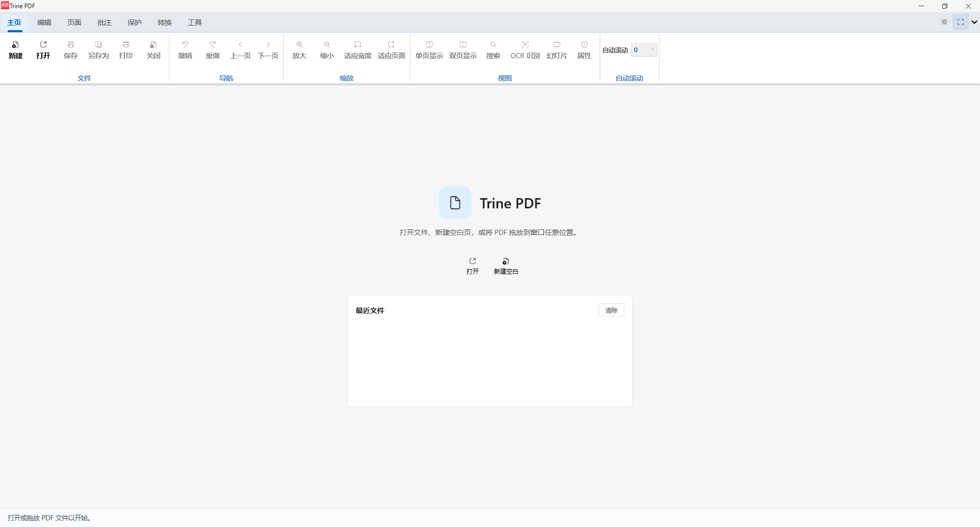Go to the next page via 下一页
Image resolution: width=980 pixels, height=527 pixels.
(268, 50)
